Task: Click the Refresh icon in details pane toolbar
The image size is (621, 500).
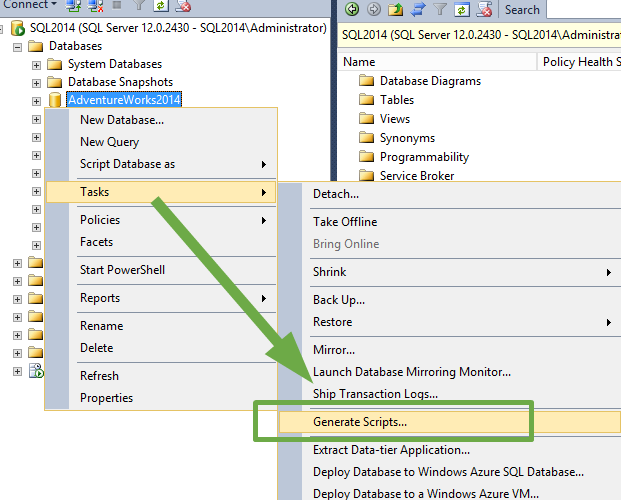Action: 462,10
